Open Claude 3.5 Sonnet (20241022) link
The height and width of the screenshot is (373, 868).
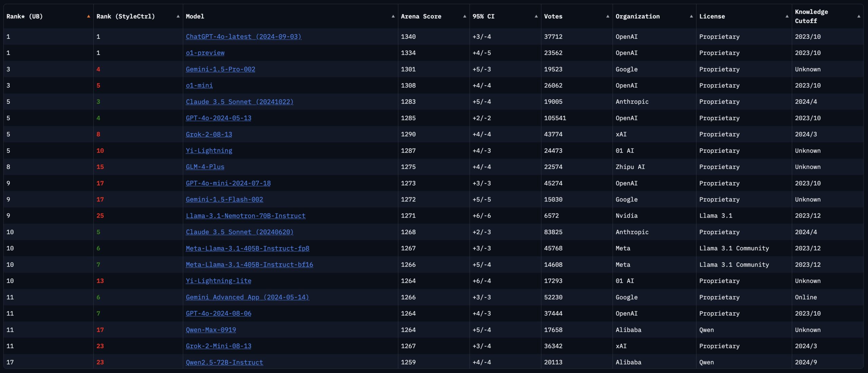239,102
